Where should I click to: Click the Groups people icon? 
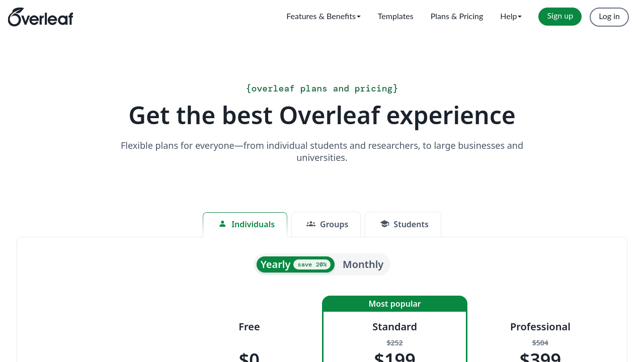pos(311,224)
